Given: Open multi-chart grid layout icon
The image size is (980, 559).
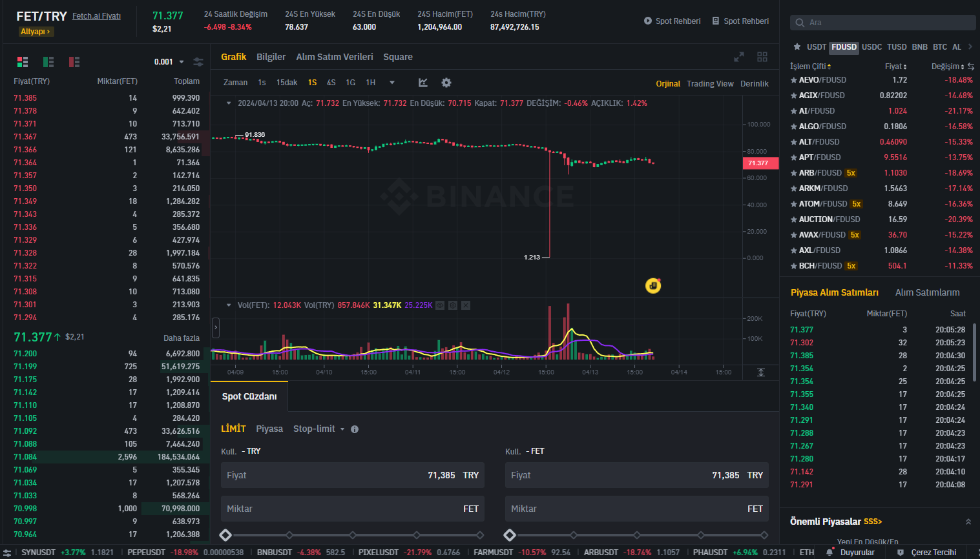Looking at the screenshot, I should tap(762, 57).
